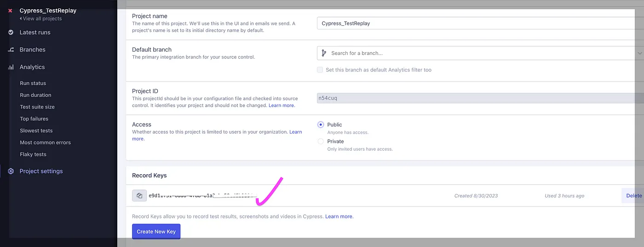
Task: Open Slowest tests in the sidebar
Action: (36, 130)
